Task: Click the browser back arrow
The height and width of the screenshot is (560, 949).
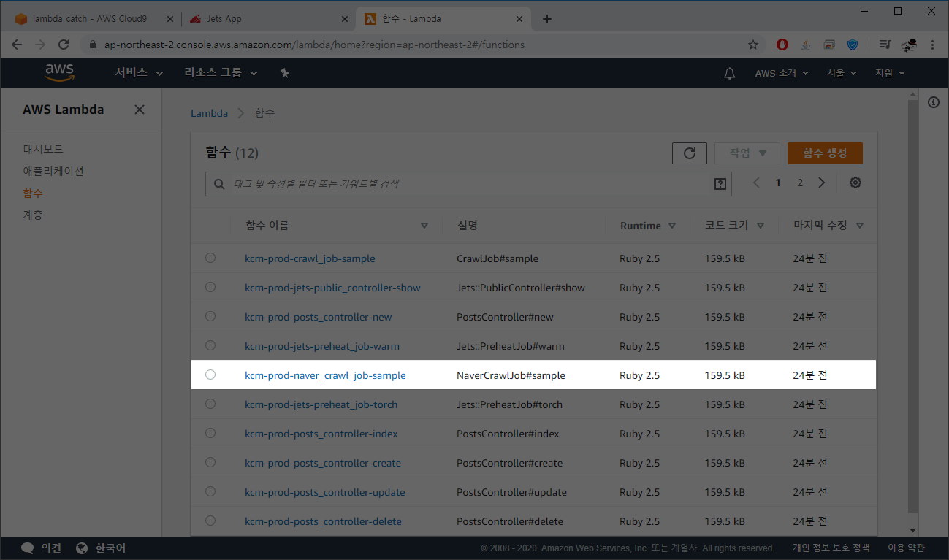Action: (17, 45)
